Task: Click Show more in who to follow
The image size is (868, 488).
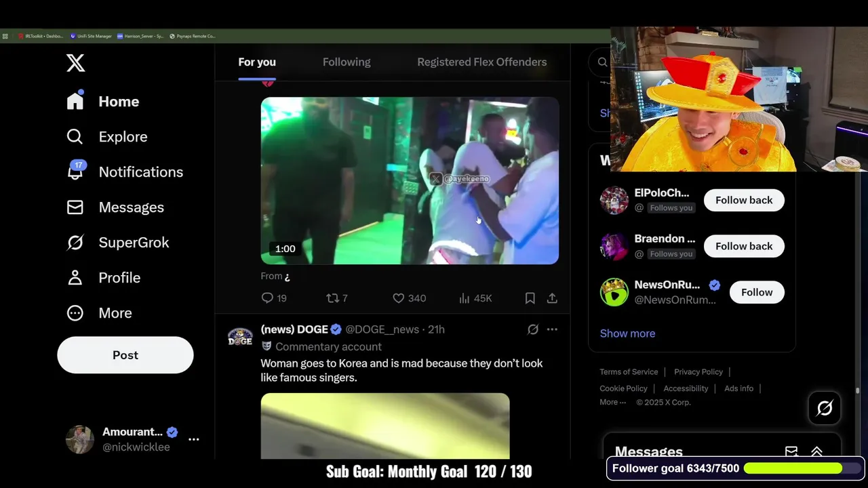Action: [x=627, y=333]
